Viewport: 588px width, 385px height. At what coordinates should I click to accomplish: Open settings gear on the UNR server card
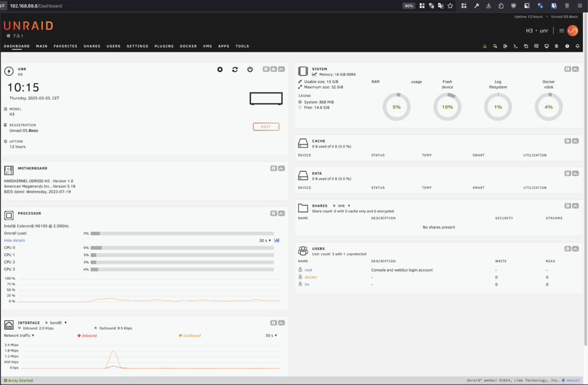click(x=266, y=69)
